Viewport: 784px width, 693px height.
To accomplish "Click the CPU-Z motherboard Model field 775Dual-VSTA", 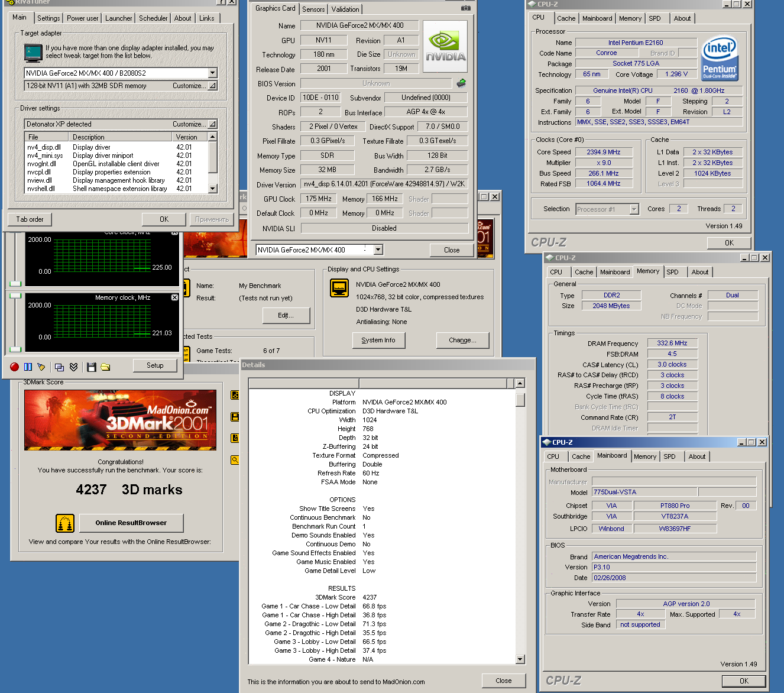I will [x=644, y=492].
